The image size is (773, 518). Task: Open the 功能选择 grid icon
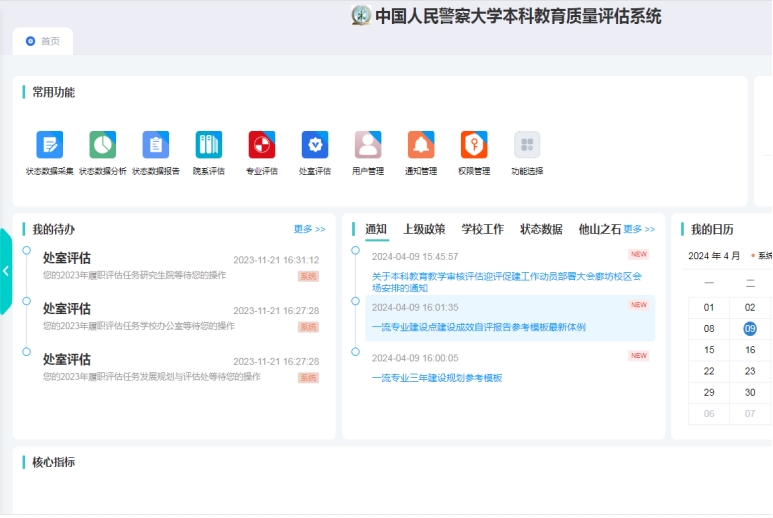tap(527, 145)
